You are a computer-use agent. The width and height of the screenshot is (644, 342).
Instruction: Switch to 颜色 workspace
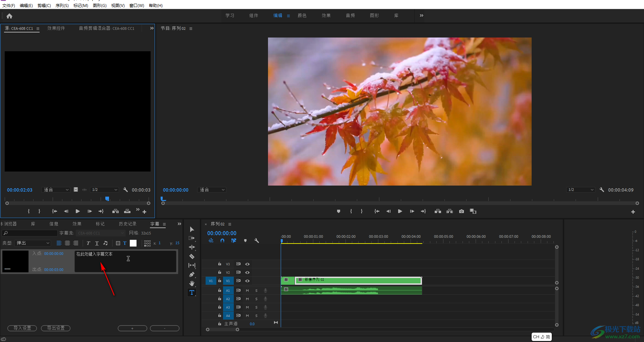(x=302, y=15)
